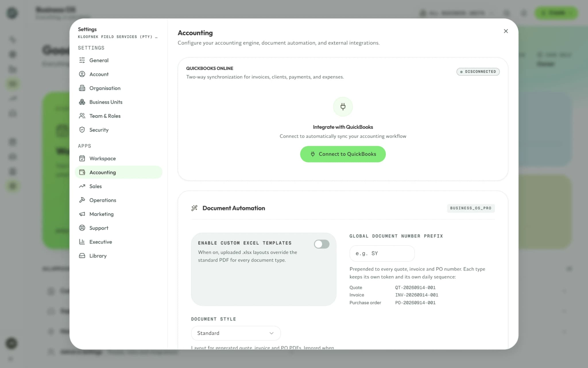Screen dimensions: 588x368
Task: Click the Sales trend arrow icon
Action: click(x=82, y=186)
